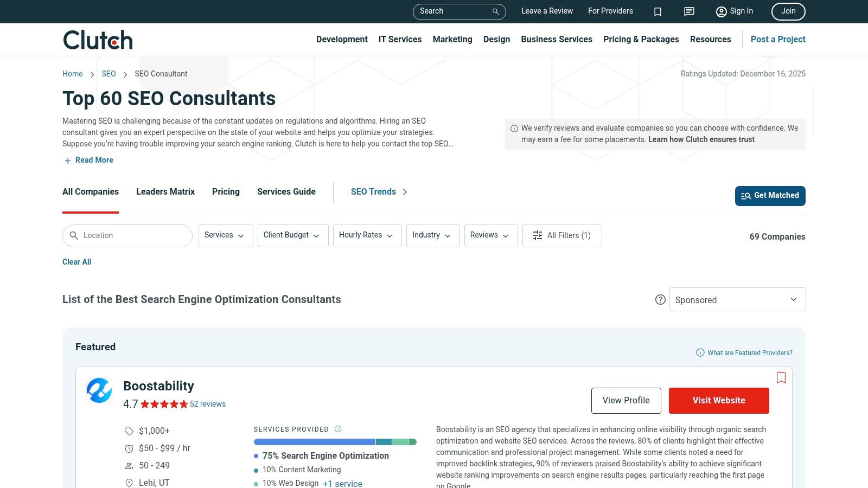This screenshot has width=868, height=488.
Task: Open messages chat icon in header
Action: pos(689,11)
